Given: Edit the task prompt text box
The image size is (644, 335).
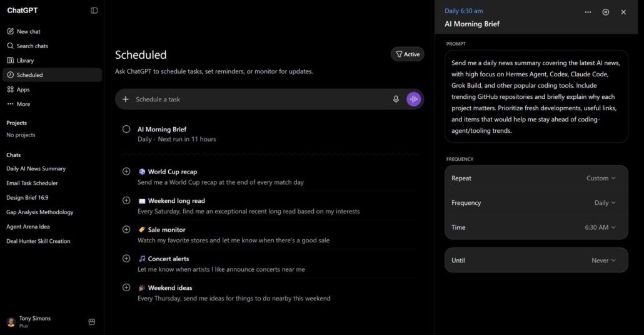Looking at the screenshot, I should [x=536, y=96].
